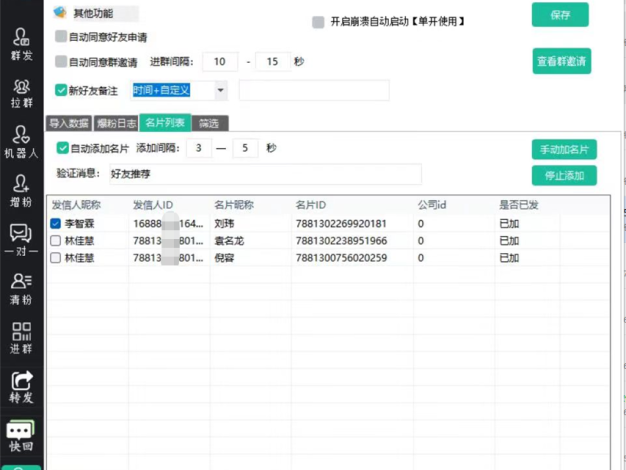Toggle 开启崩溃自动启动 checkbox
626x470 pixels.
pos(318,22)
